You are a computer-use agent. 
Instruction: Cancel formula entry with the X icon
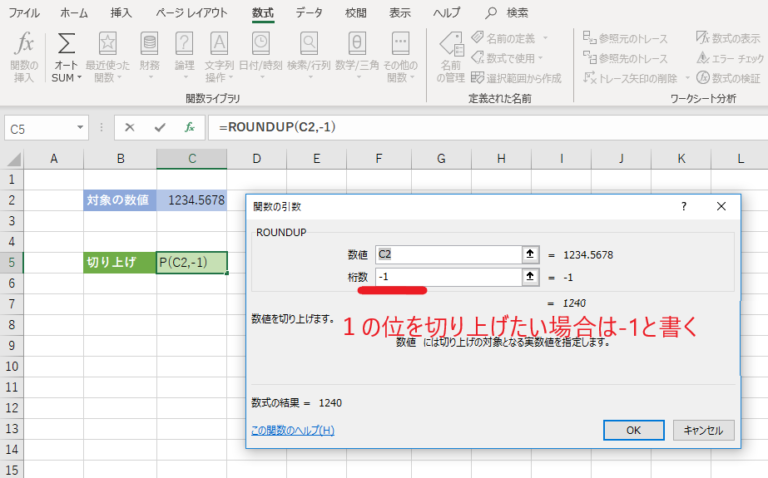point(130,128)
